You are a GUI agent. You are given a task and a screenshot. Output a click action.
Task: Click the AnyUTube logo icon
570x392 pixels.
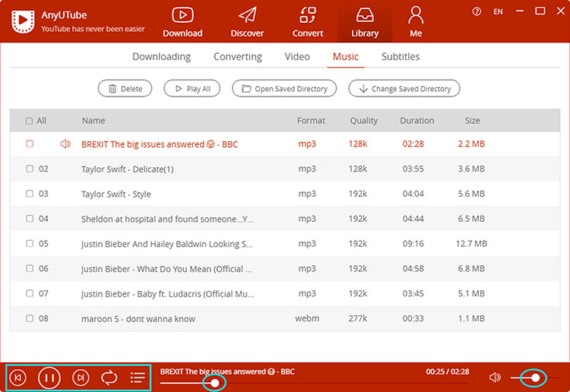coord(24,22)
